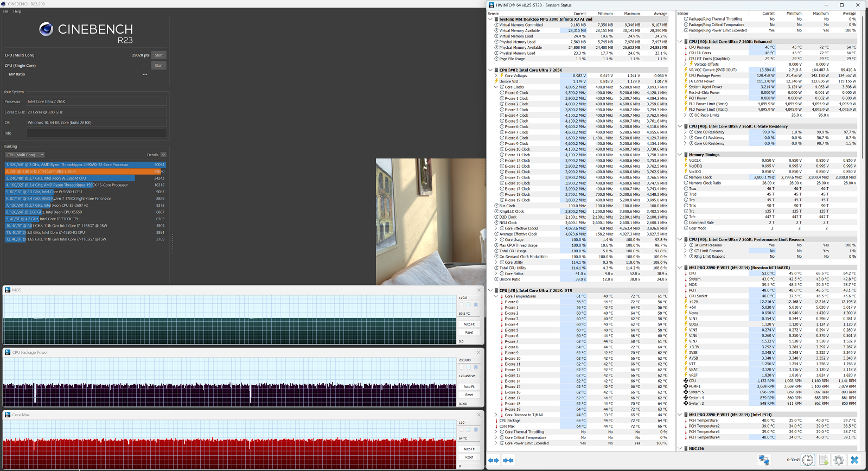868x471 pixels.
Task: Click the Cinebench title bar app icon
Action: [4, 4]
